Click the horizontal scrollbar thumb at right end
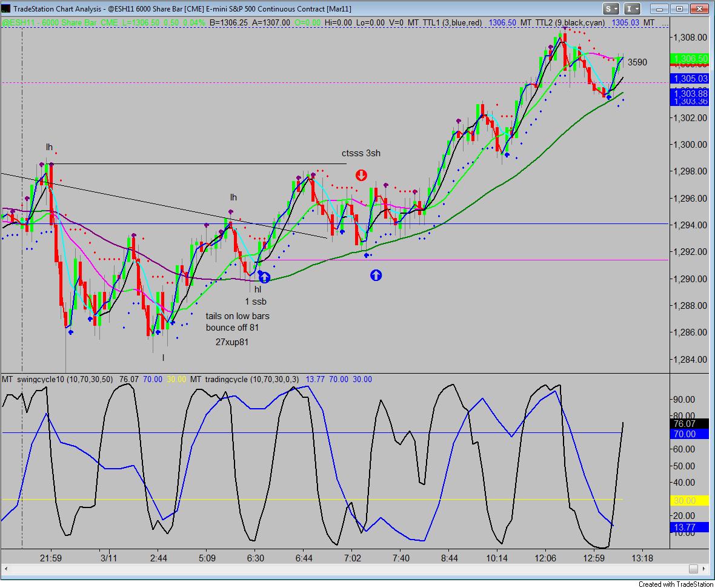Image resolution: width=715 pixels, height=588 pixels. [693, 569]
